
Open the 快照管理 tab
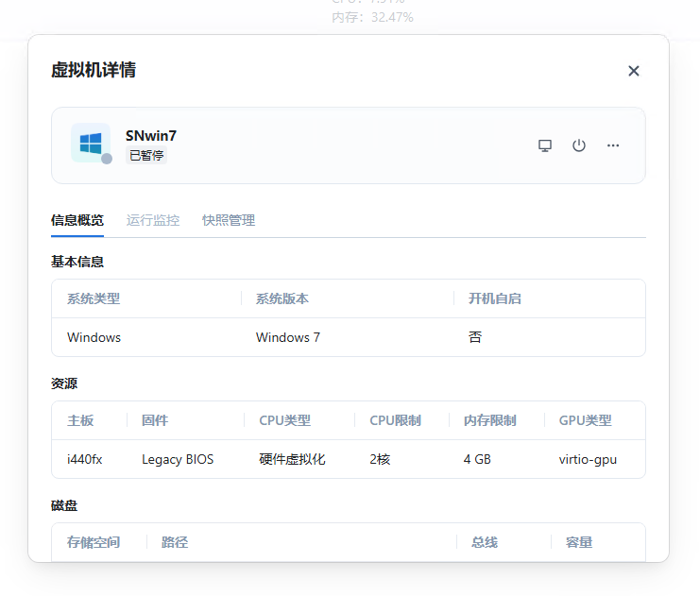point(229,220)
